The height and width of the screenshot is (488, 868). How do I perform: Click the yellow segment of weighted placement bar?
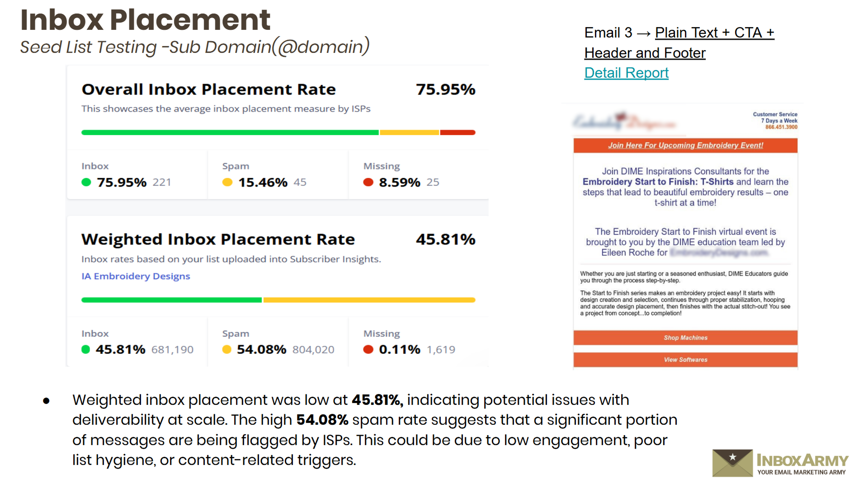pyautogui.click(x=369, y=300)
